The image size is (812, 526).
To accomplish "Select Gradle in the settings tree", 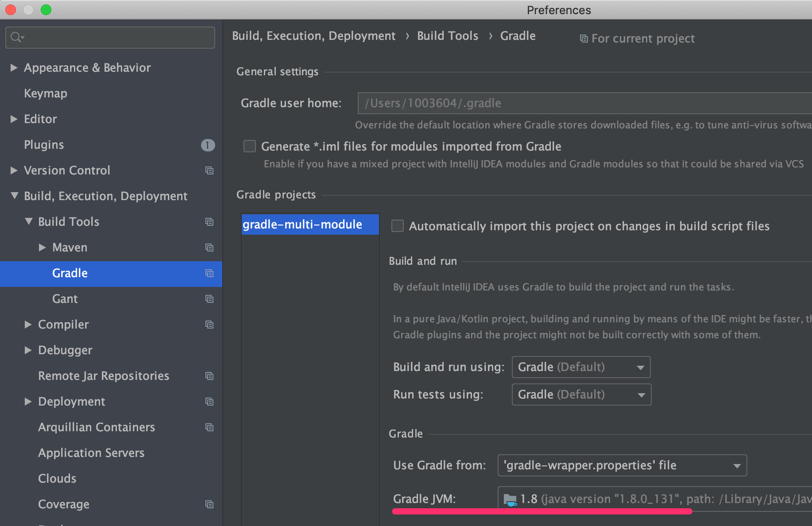I will (x=111, y=273).
